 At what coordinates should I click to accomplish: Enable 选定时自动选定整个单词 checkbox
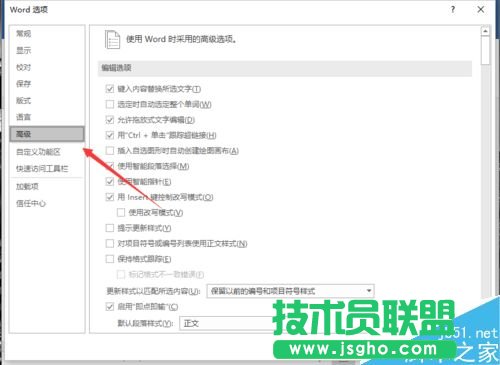point(110,104)
